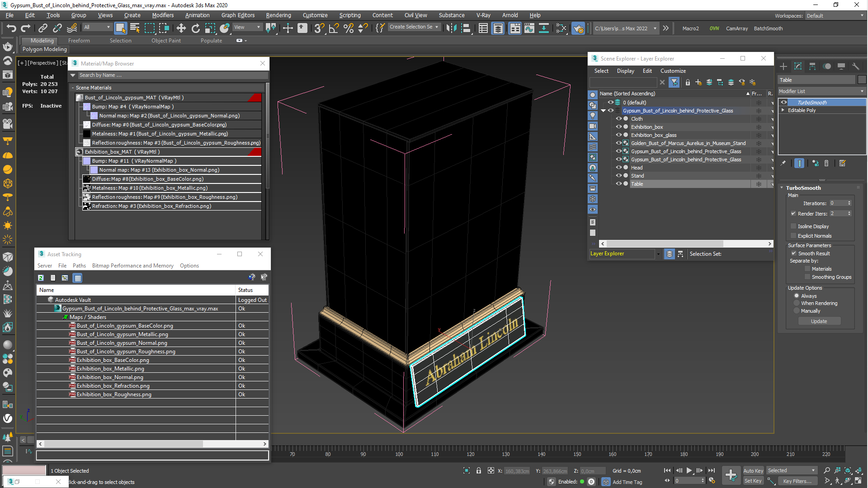Switch to the Hierarchy command panel tab
This screenshot has height=488, width=868.
[812, 66]
